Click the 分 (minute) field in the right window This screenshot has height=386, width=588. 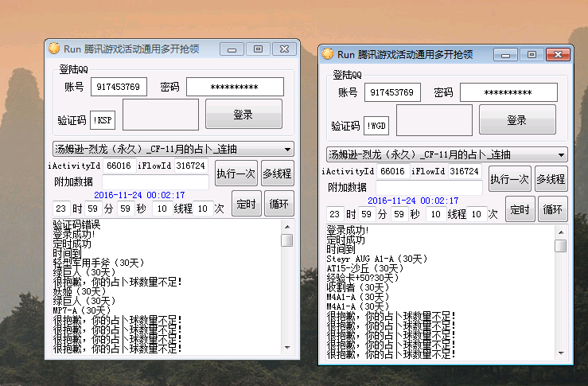367,214
